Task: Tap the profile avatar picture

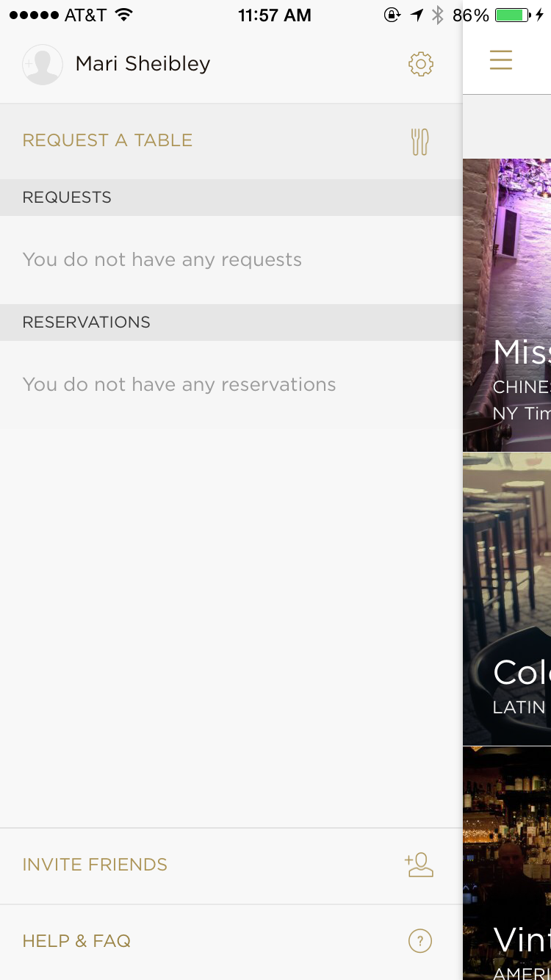Action: (x=42, y=65)
